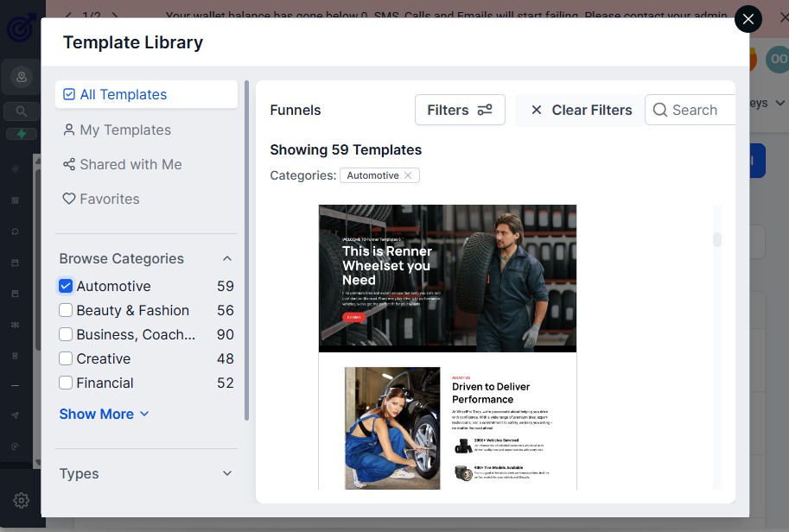
Task: Focus the template Search field
Action: [690, 110]
